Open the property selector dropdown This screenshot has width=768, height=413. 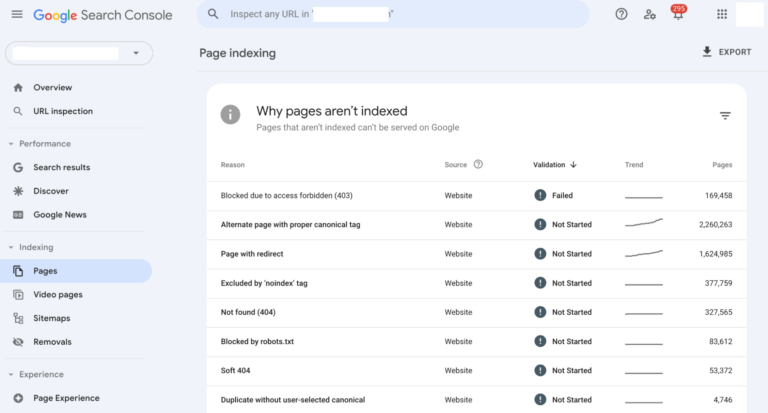[79, 53]
